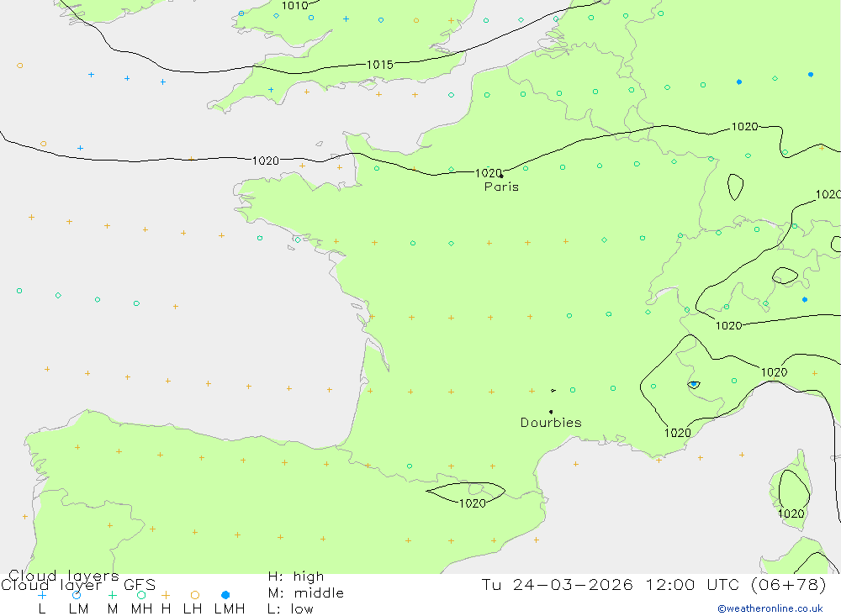Click the 'H: high' legend text
The width and height of the screenshot is (841, 616).
pos(296,577)
